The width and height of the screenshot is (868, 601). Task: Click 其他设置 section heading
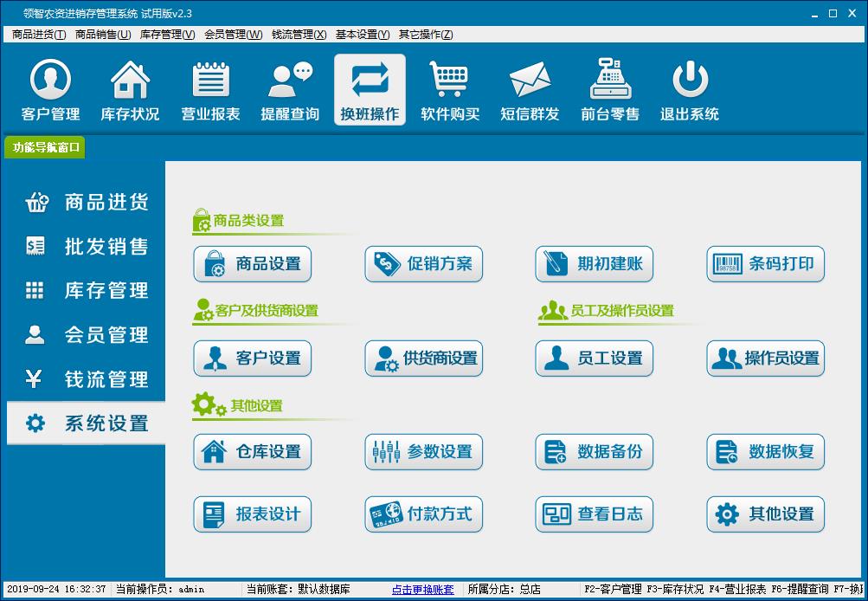pos(256,406)
